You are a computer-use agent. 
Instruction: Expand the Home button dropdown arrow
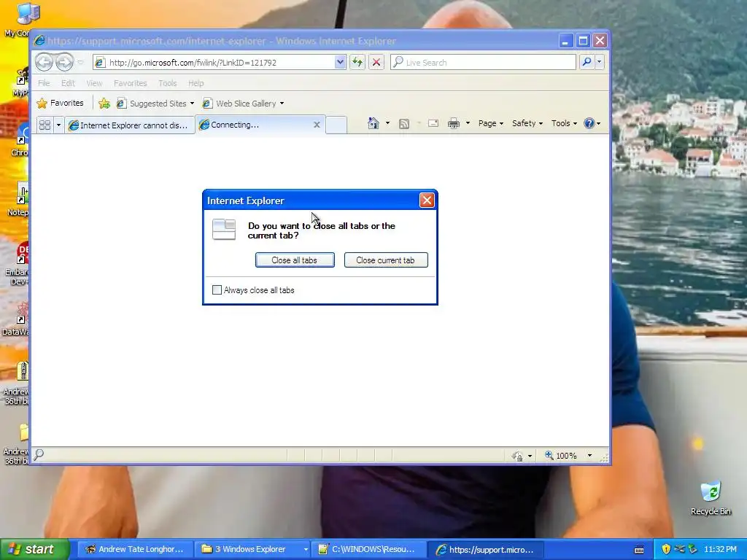click(x=388, y=123)
